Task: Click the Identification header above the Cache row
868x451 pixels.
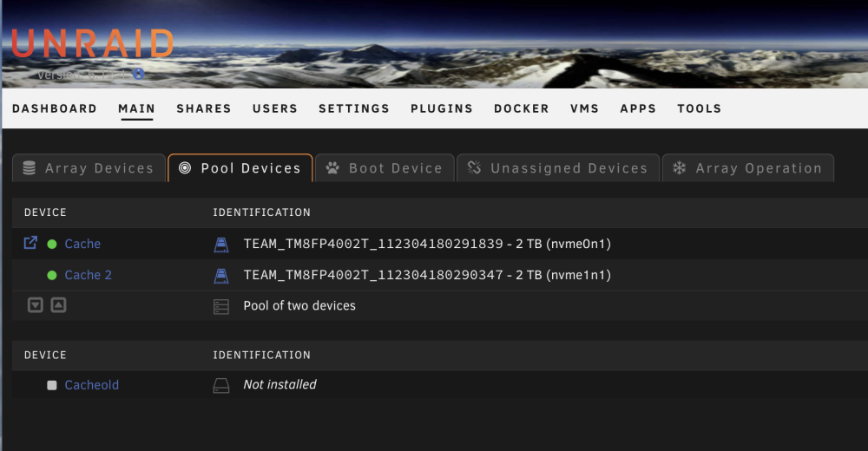Action: point(262,212)
